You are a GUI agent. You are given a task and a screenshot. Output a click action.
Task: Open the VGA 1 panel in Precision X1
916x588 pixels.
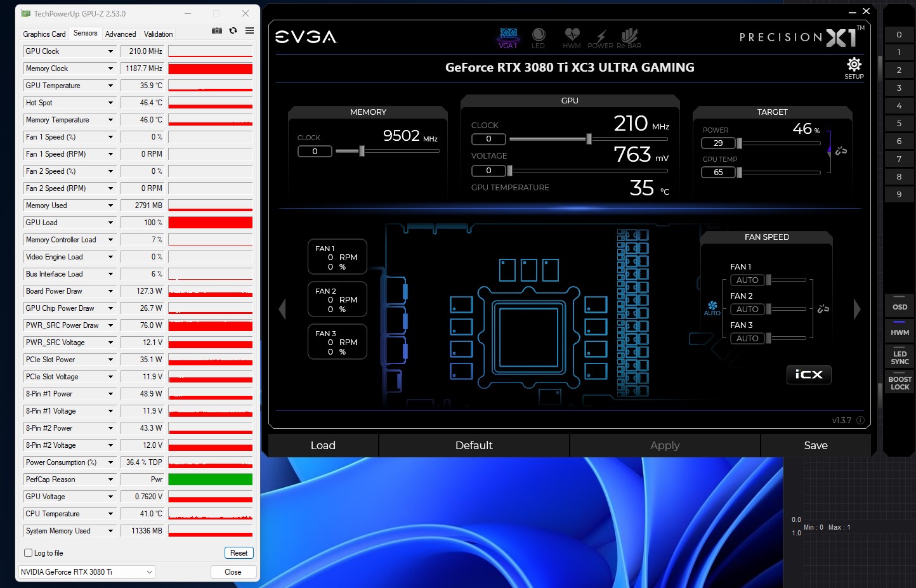click(508, 37)
